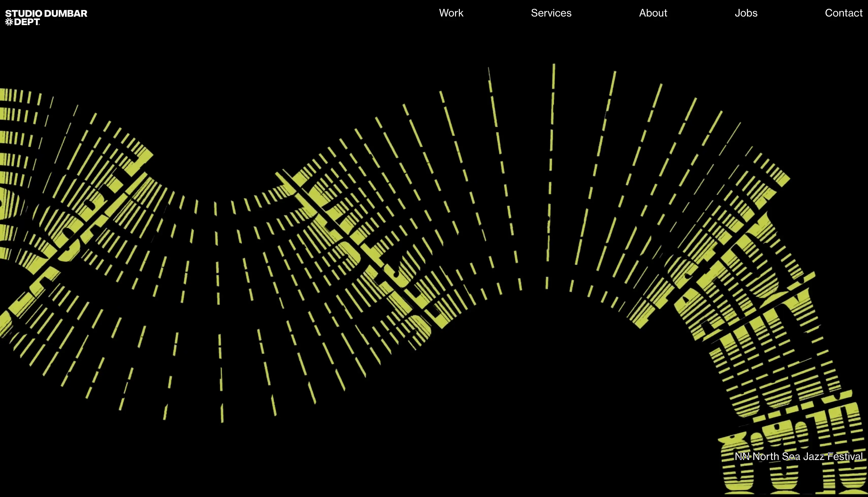
Task: Click the Studio Dumbar wordmark logo
Action: 46,14
